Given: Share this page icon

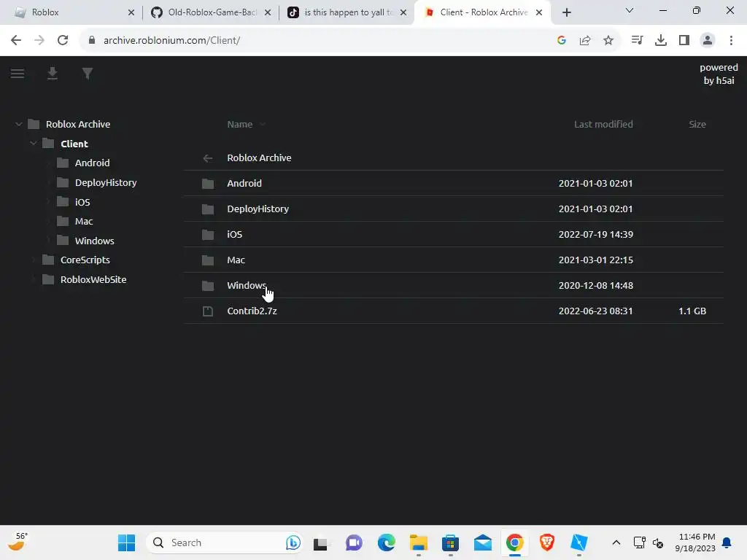Looking at the screenshot, I should click(585, 41).
